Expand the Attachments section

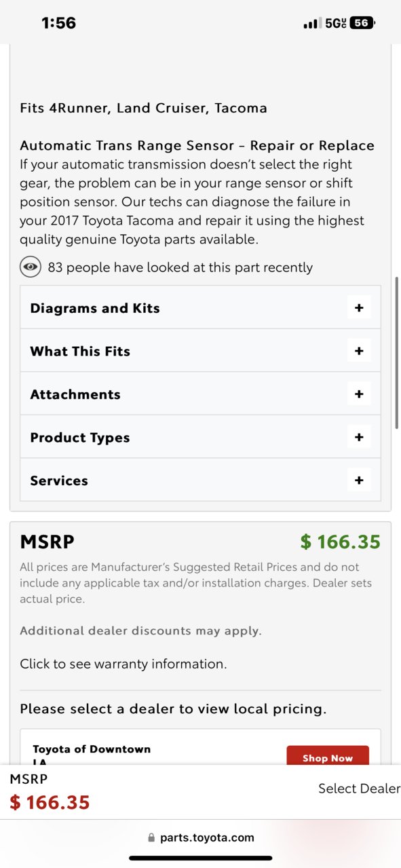pos(200,394)
